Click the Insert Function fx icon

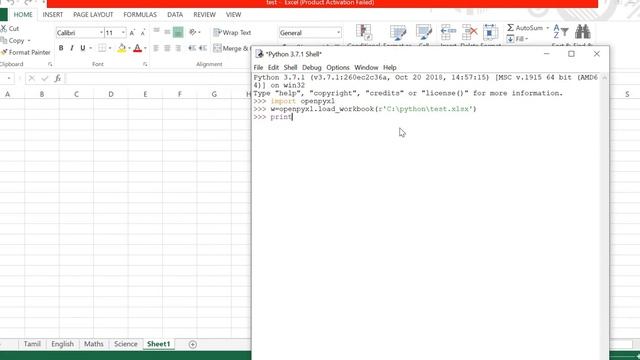[58, 78]
